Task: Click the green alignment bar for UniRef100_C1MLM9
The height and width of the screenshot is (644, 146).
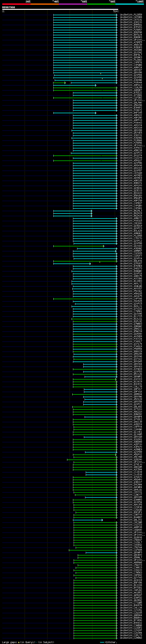Action: pyautogui.click(x=85, y=88)
